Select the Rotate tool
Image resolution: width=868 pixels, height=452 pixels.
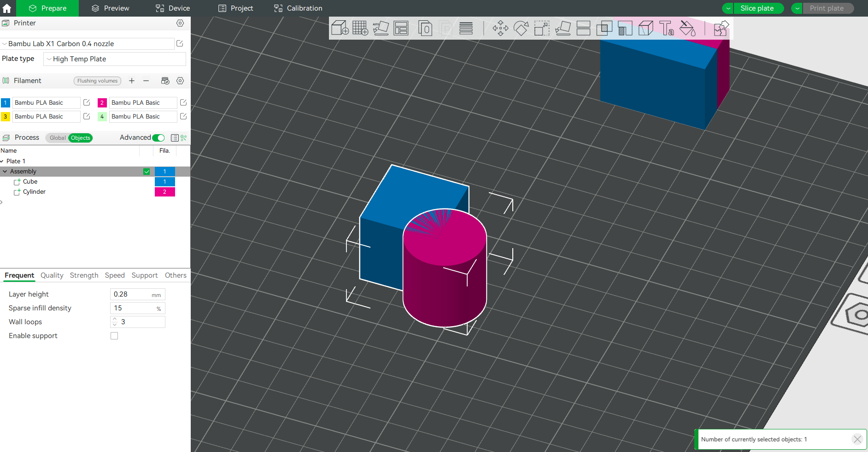click(521, 28)
